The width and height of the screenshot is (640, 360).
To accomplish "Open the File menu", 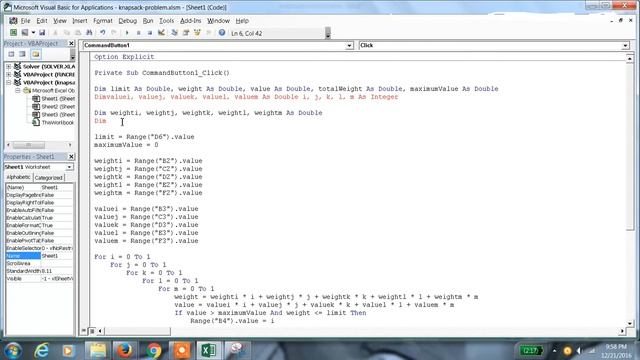I will [x=25, y=21].
